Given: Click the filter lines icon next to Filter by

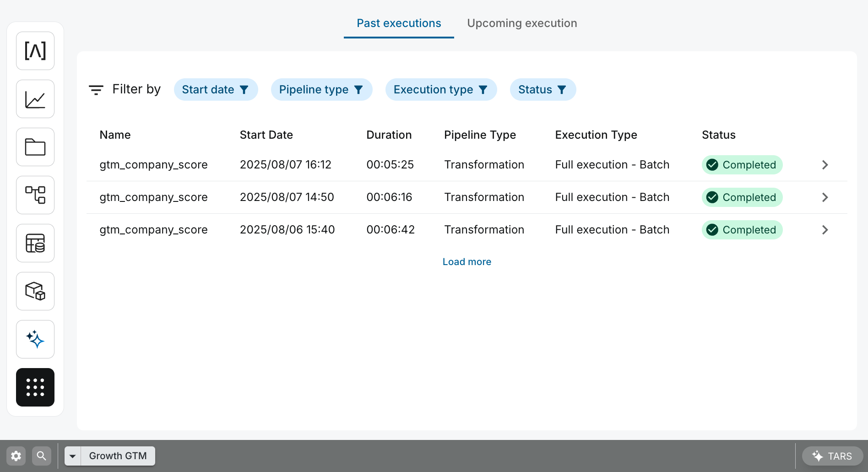Looking at the screenshot, I should (x=96, y=90).
